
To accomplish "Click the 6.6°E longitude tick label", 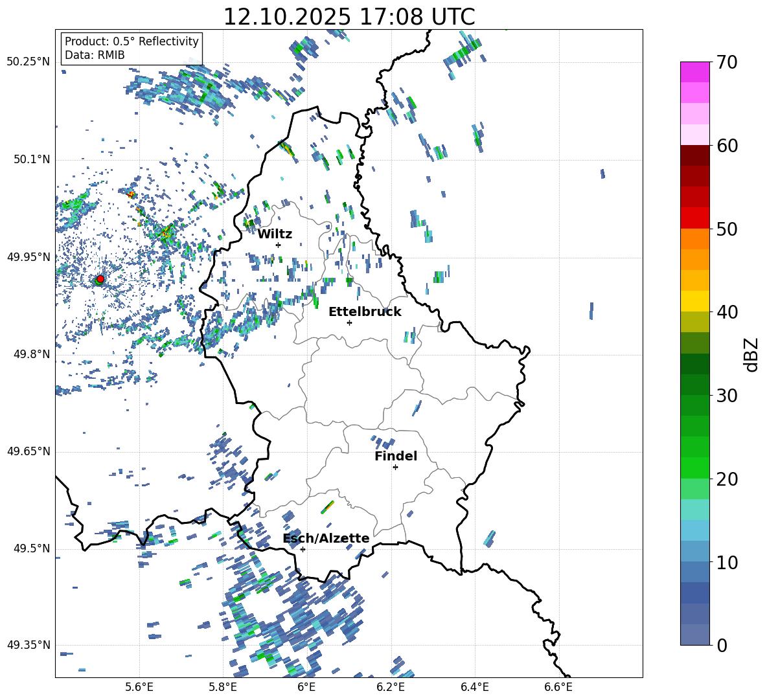I will [558, 687].
